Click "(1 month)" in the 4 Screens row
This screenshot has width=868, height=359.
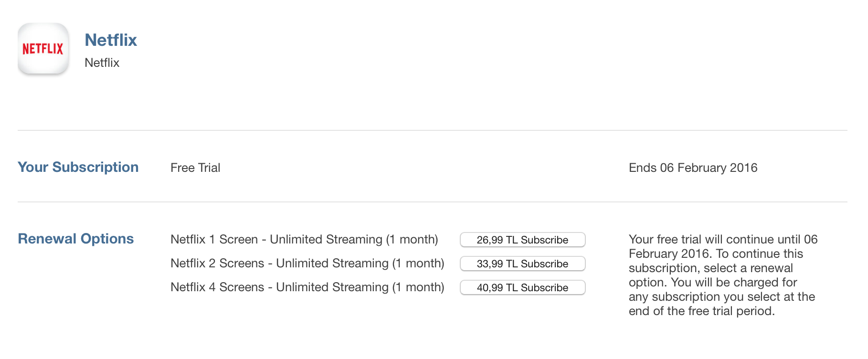[x=418, y=287]
